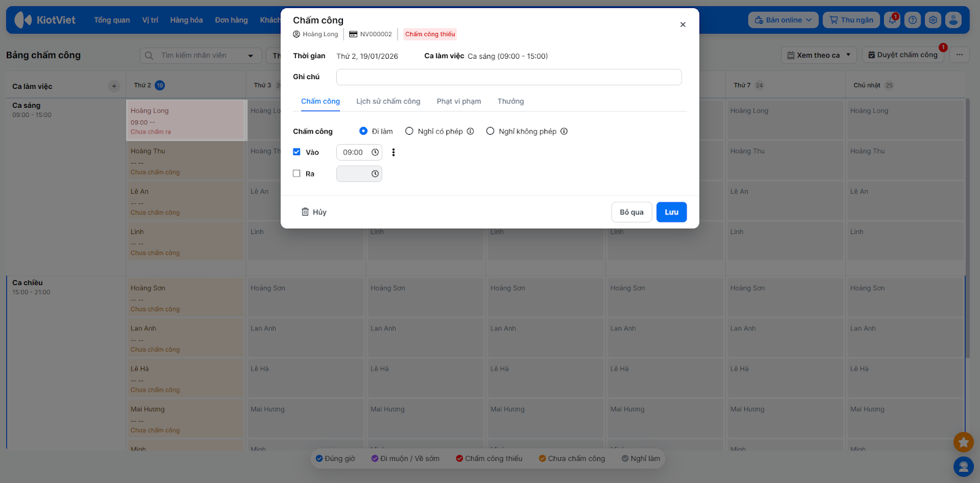Click Hoàng Sơn's Chủ nhật attendance cell
The height and width of the screenshot is (483, 980).
(905, 299)
